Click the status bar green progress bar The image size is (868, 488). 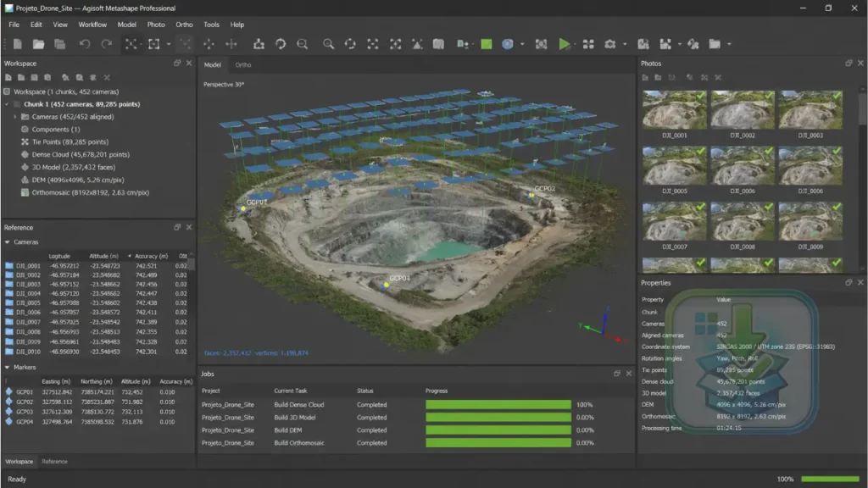click(x=830, y=480)
